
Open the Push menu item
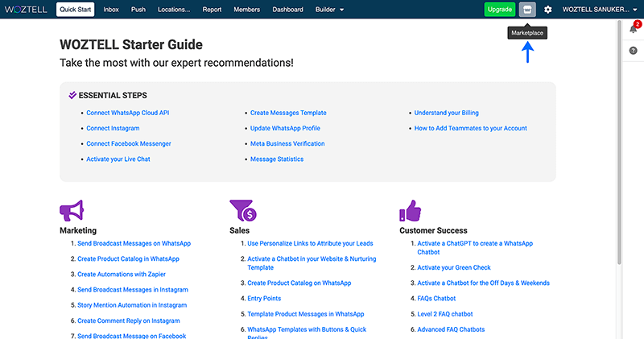pos(138,10)
